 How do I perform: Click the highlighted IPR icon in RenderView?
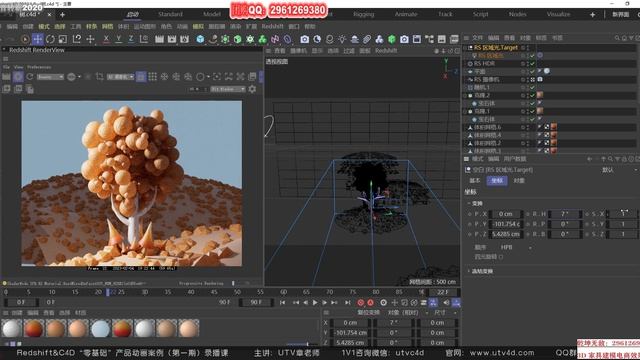18,77
